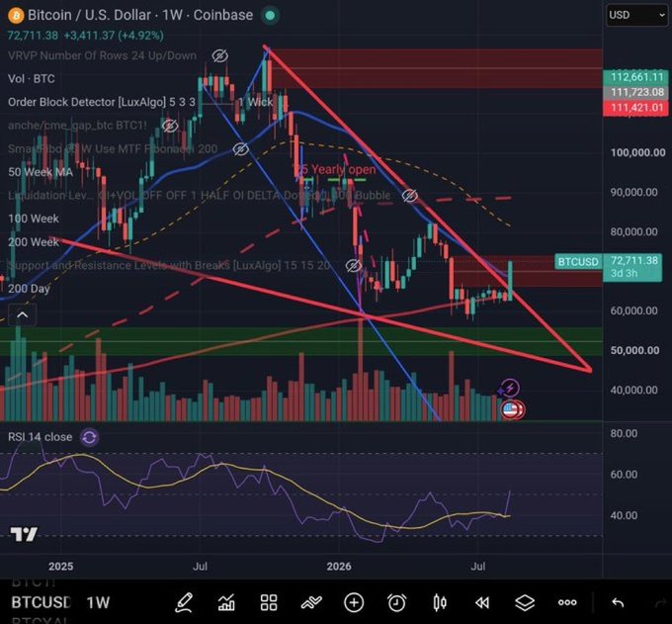Show the hidden cme_gap_btc indicator
This screenshot has width=672, height=624.
click(x=170, y=126)
